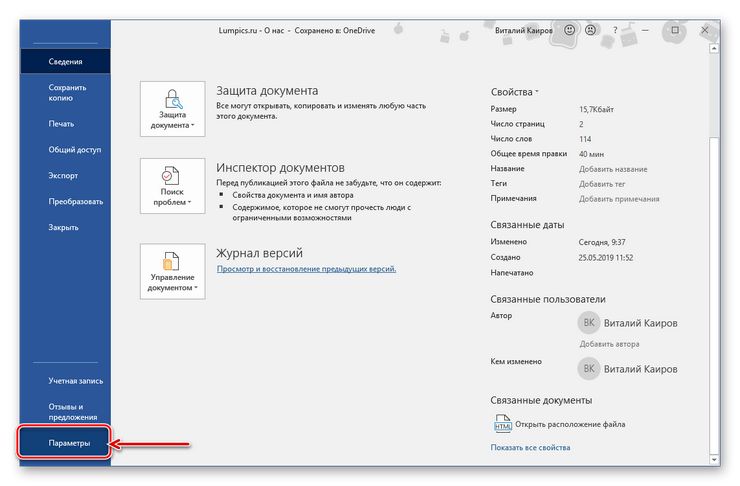Maximize the Word window

[675, 30]
